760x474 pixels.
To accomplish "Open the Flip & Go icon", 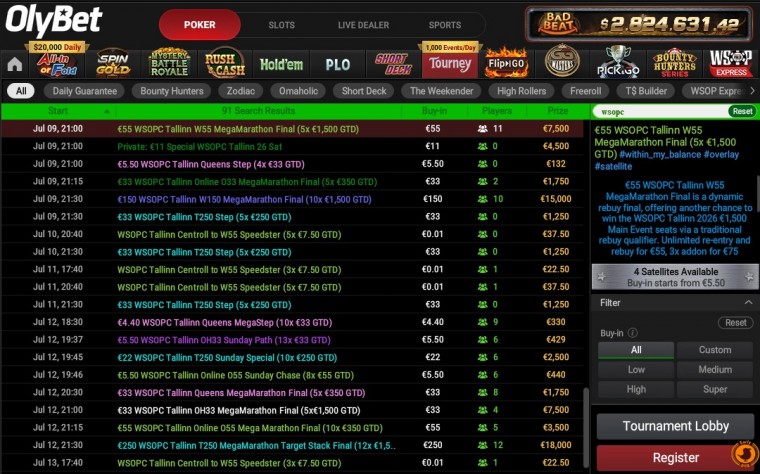I will 506,63.
